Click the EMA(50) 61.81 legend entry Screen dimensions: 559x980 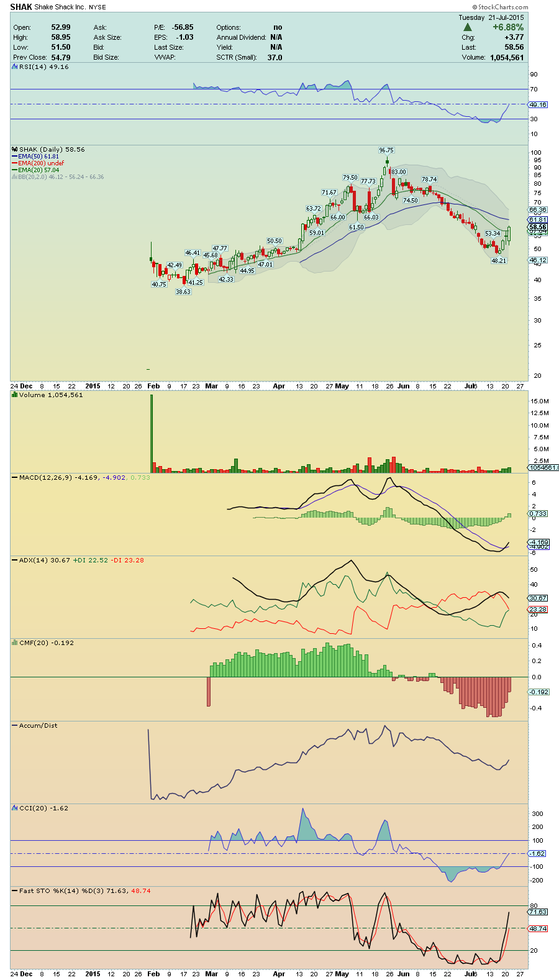35,156
